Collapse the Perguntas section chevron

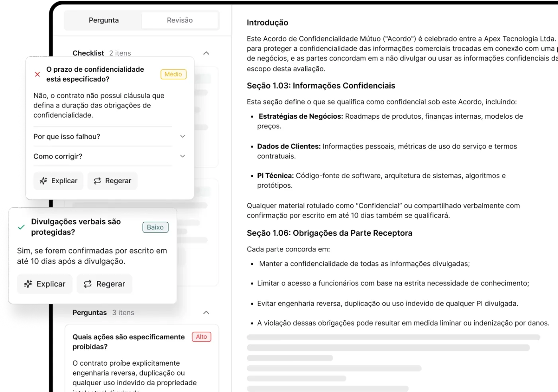pos(206,313)
